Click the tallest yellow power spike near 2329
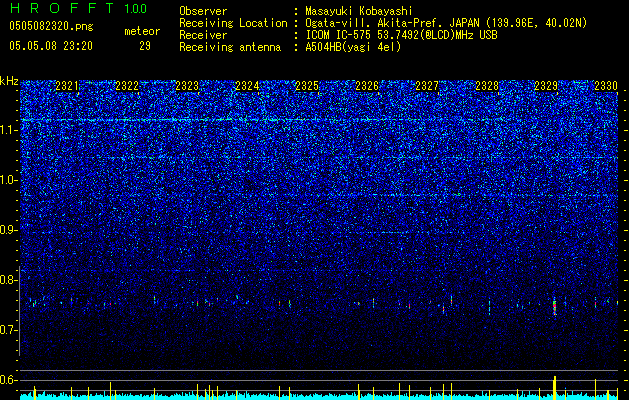This screenshot has height=400, width=629. [x=555, y=388]
